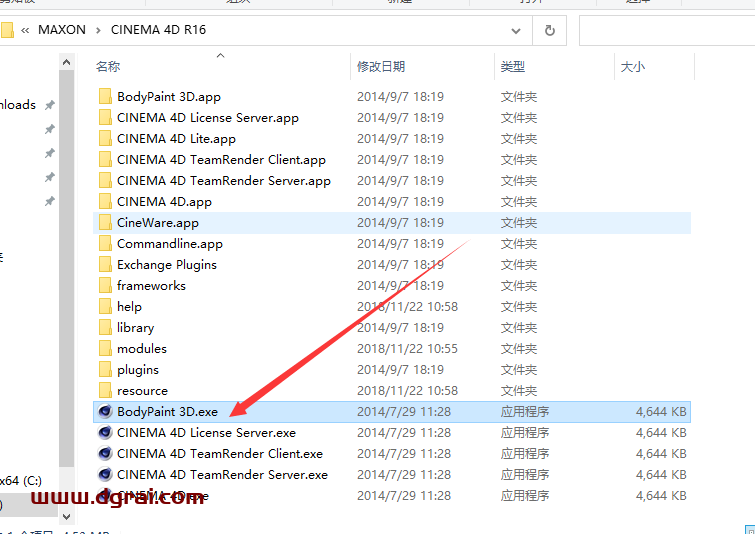Select the CINEMA 4D TeamRender Server.exe icon
755x534 pixels.
coord(105,475)
